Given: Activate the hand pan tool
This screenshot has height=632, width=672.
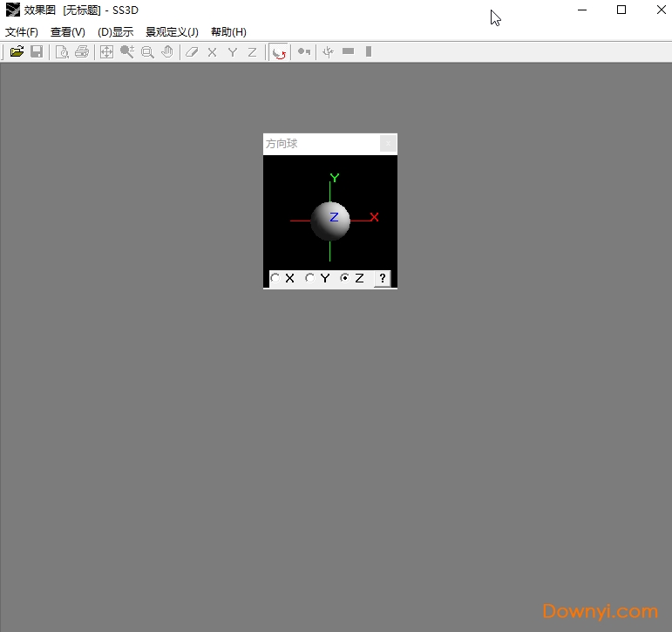Looking at the screenshot, I should click(167, 52).
